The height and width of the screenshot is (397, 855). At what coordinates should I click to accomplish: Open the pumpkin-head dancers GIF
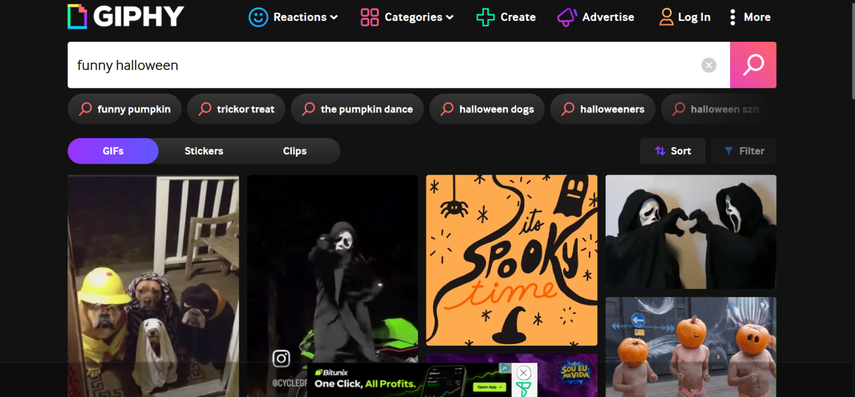(x=691, y=347)
